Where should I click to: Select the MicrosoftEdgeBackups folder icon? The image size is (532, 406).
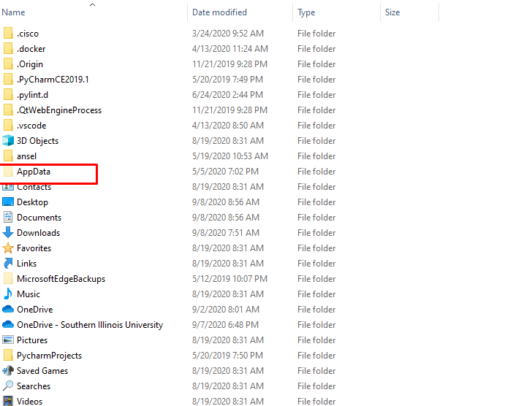tap(8, 279)
